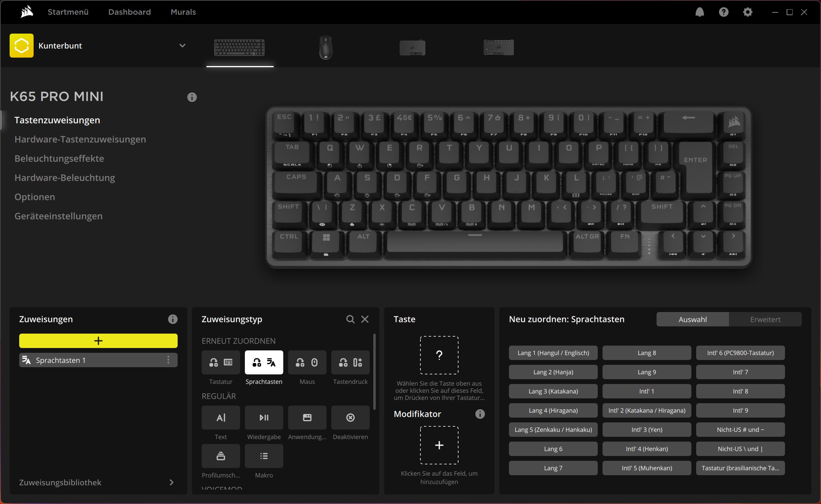
Task: Click the Zuweisungen info icon
Action: tap(173, 319)
